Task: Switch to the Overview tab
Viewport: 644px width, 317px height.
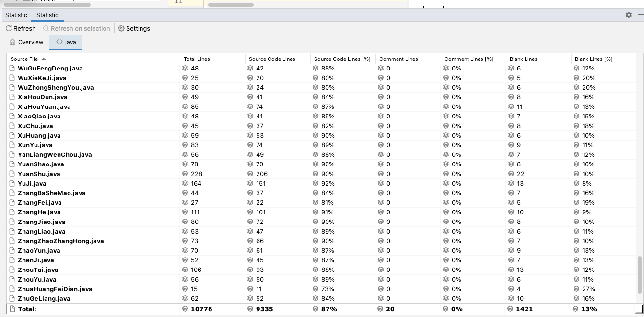Action: (x=26, y=42)
